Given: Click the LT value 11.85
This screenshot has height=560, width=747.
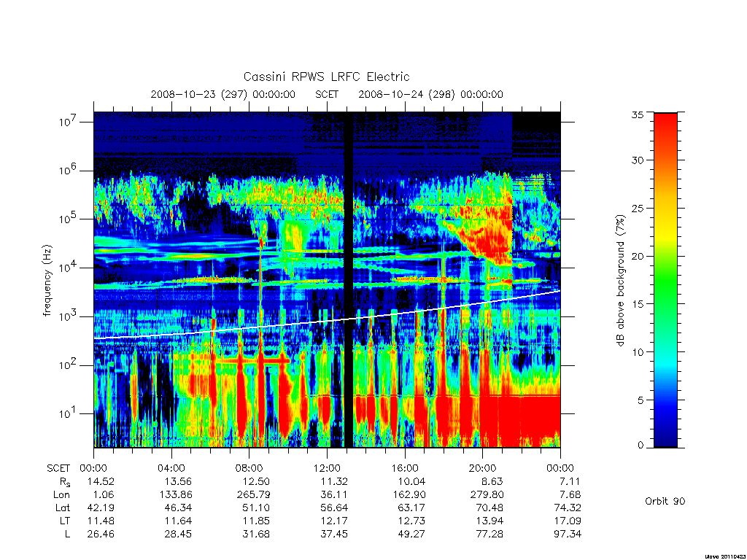Looking at the screenshot, I should (x=256, y=521).
